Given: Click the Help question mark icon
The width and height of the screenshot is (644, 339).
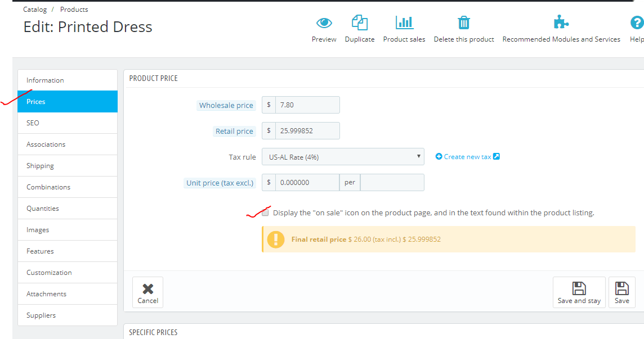Looking at the screenshot, I should (637, 22).
